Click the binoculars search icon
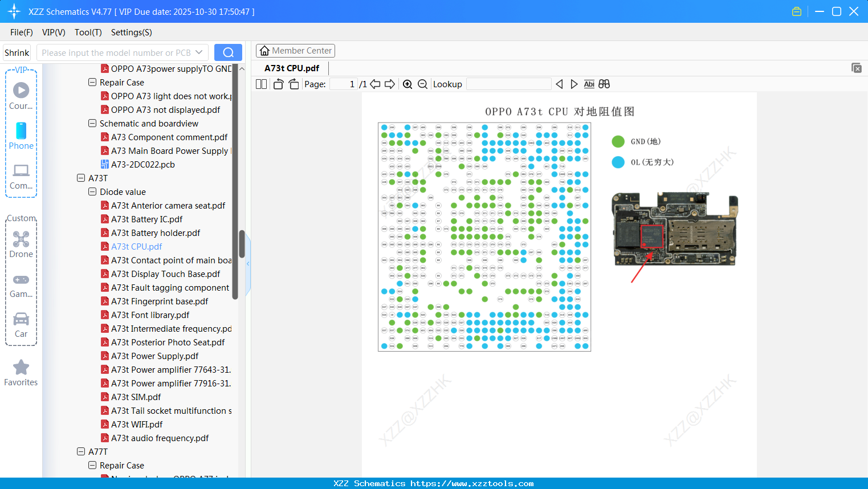 [x=604, y=84]
